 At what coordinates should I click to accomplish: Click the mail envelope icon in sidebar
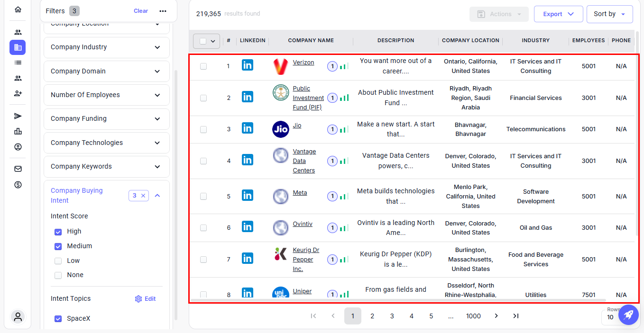[18, 169]
